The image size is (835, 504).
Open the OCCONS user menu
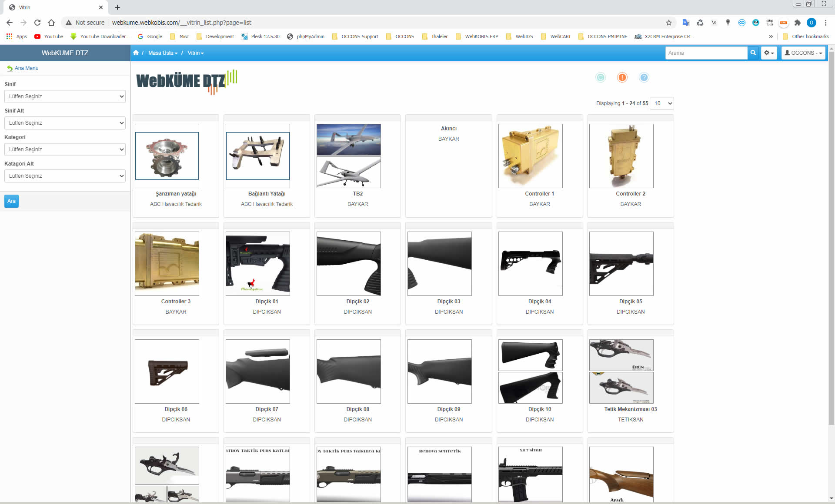(x=803, y=53)
